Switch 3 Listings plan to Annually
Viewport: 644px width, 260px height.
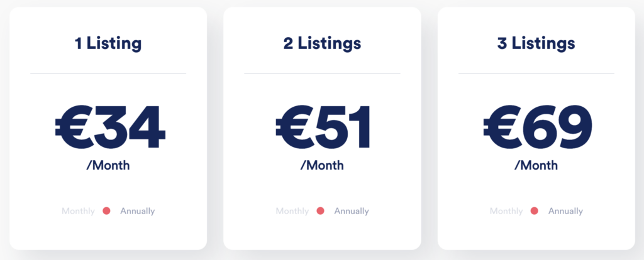[x=565, y=211]
